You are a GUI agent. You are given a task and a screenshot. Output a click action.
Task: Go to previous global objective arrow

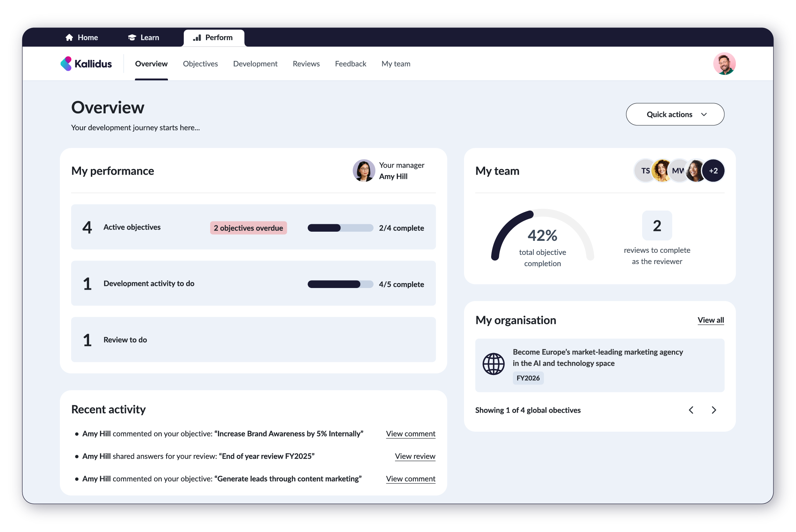[x=691, y=410]
